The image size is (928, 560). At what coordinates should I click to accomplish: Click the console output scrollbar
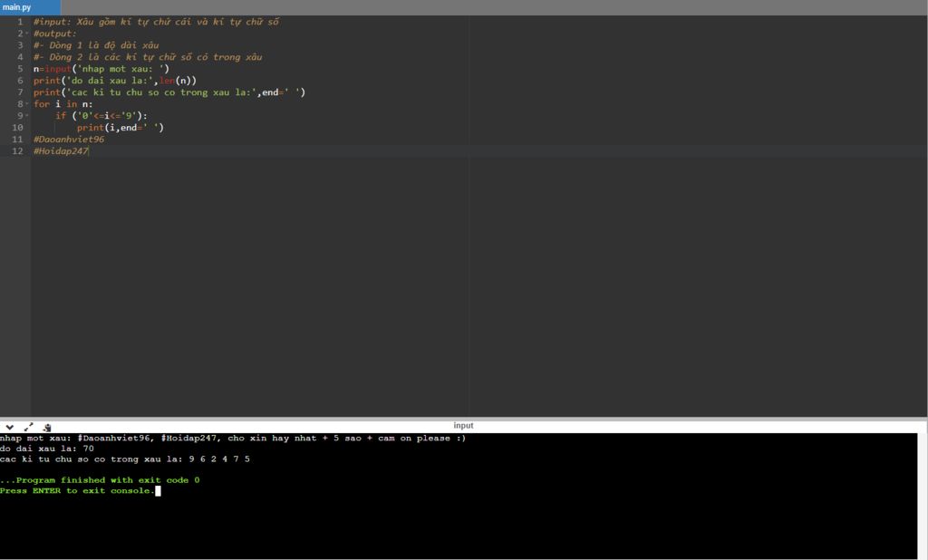coord(922,496)
